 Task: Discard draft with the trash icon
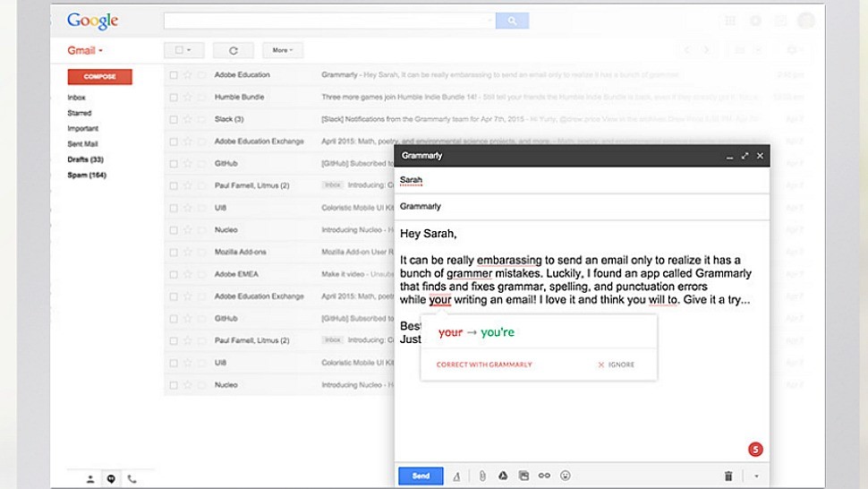click(x=728, y=476)
